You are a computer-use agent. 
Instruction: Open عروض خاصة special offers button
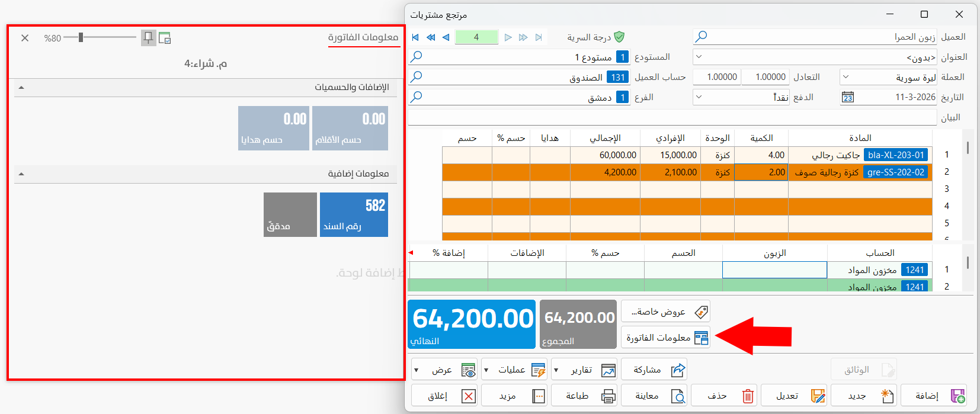tap(665, 312)
